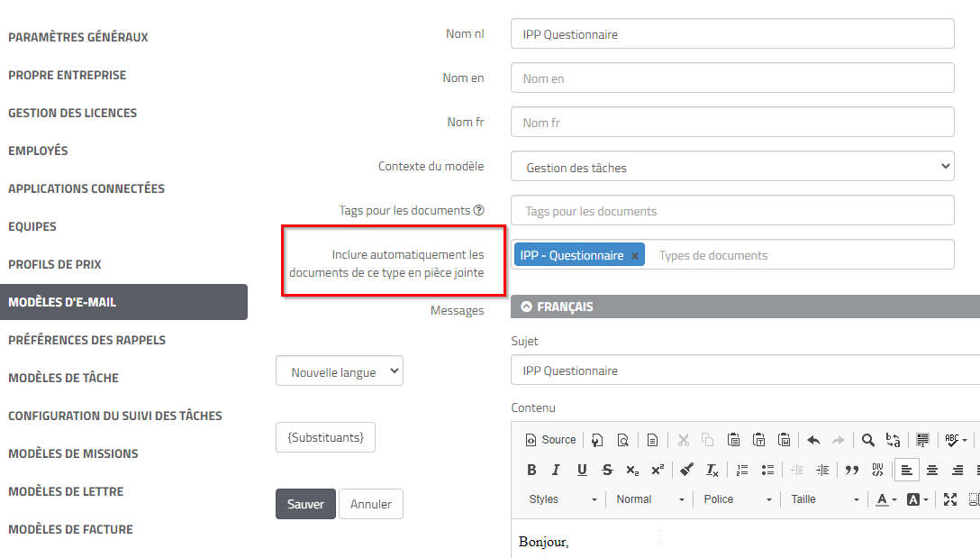
Task: Apply italic formatting in the editor
Action: pyautogui.click(x=556, y=470)
